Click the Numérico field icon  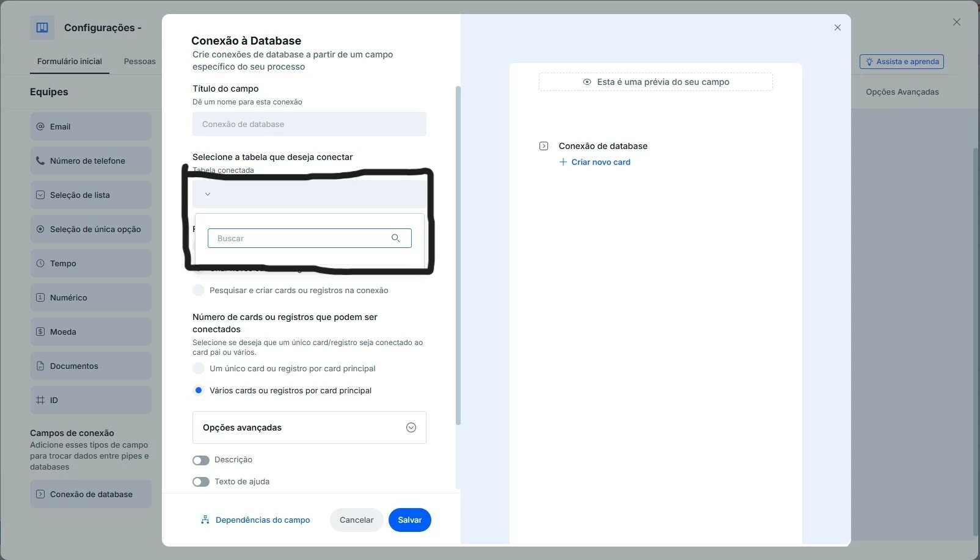coord(40,297)
